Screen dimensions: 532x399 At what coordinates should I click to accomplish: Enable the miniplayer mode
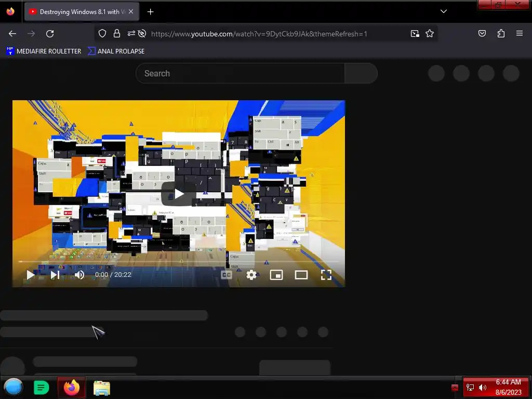coord(276,275)
